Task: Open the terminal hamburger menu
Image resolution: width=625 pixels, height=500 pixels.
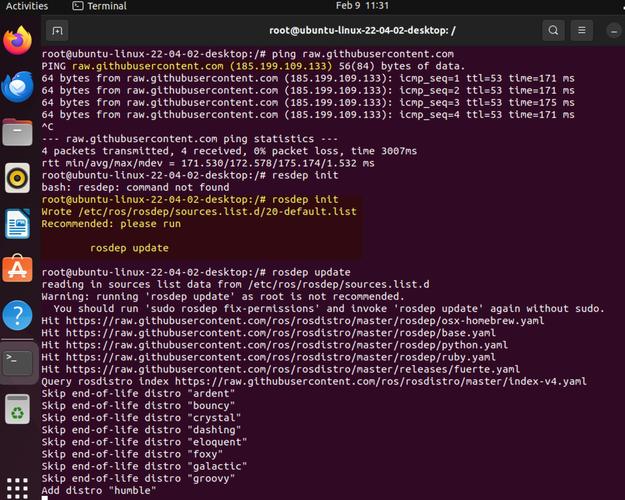Action: pyautogui.click(x=582, y=31)
